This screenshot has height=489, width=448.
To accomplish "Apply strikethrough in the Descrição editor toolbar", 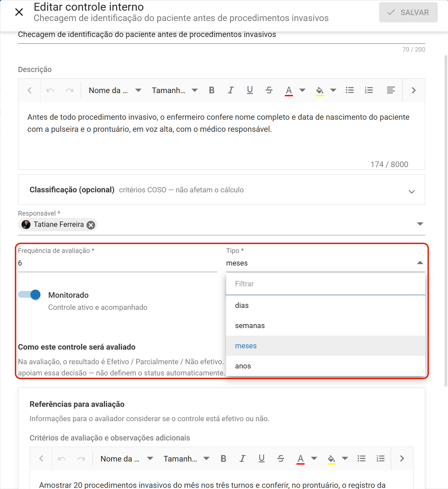I will (x=269, y=90).
